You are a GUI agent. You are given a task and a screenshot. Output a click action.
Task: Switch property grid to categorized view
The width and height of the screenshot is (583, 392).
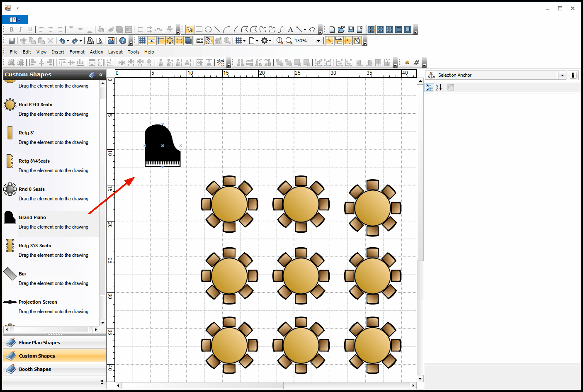point(429,88)
